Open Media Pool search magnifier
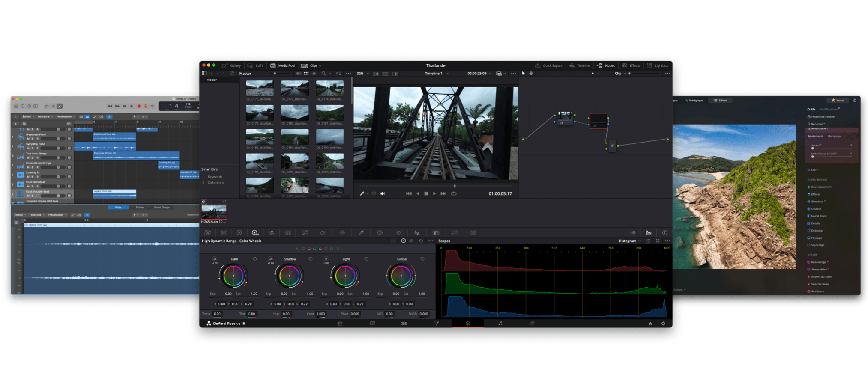868x392 pixels. coord(323,74)
